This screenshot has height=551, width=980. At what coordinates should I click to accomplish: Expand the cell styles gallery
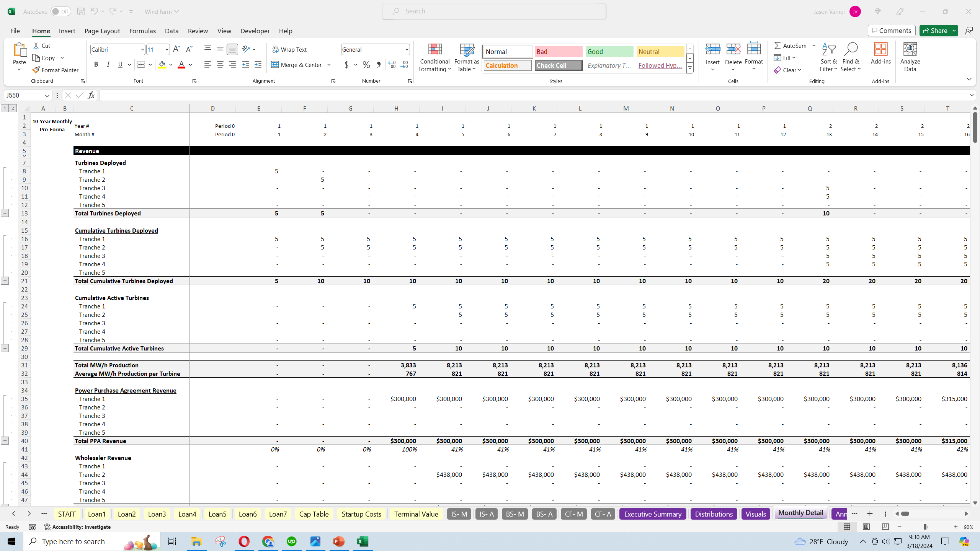[690, 68]
